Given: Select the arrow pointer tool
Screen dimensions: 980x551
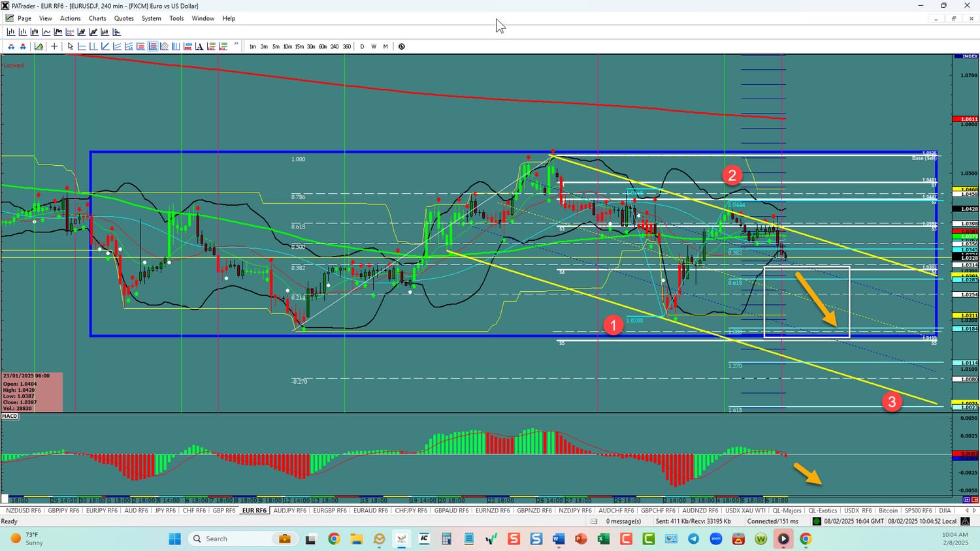Looking at the screenshot, I should point(71,46).
